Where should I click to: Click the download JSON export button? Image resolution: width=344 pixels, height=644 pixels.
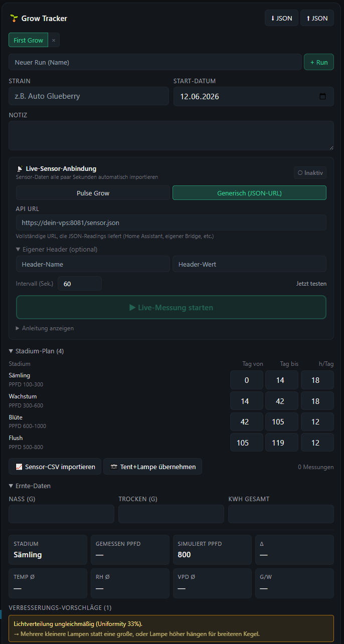[281, 18]
